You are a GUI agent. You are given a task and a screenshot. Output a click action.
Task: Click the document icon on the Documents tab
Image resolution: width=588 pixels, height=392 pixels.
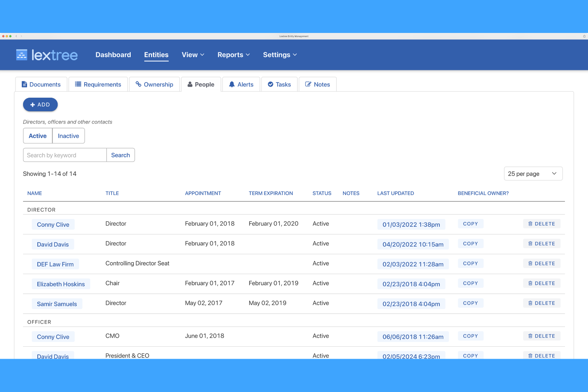tap(25, 84)
